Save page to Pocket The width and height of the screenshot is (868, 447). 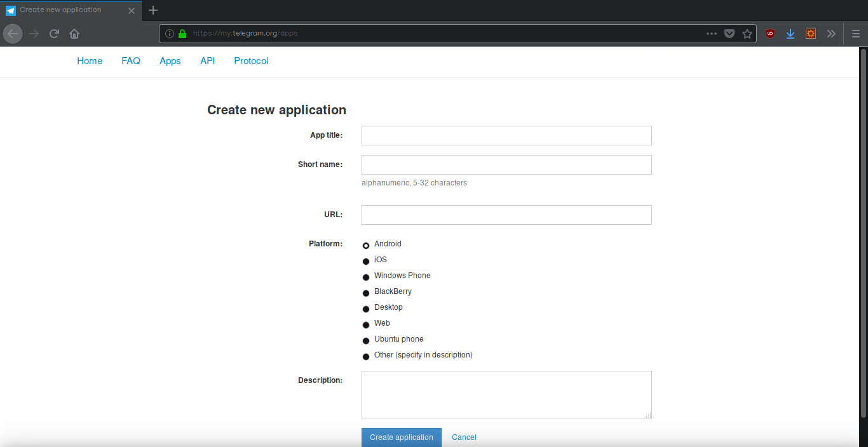pyautogui.click(x=729, y=33)
